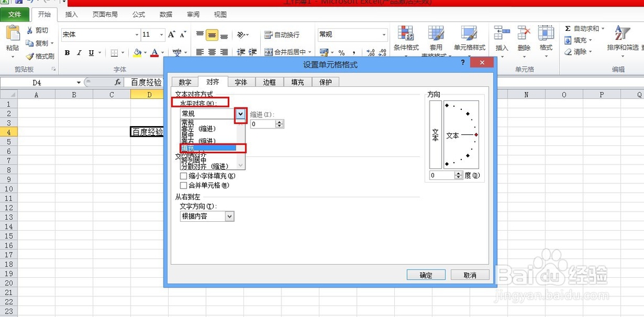
Task: Click the Decrease Font Size icon
Action: point(183,35)
